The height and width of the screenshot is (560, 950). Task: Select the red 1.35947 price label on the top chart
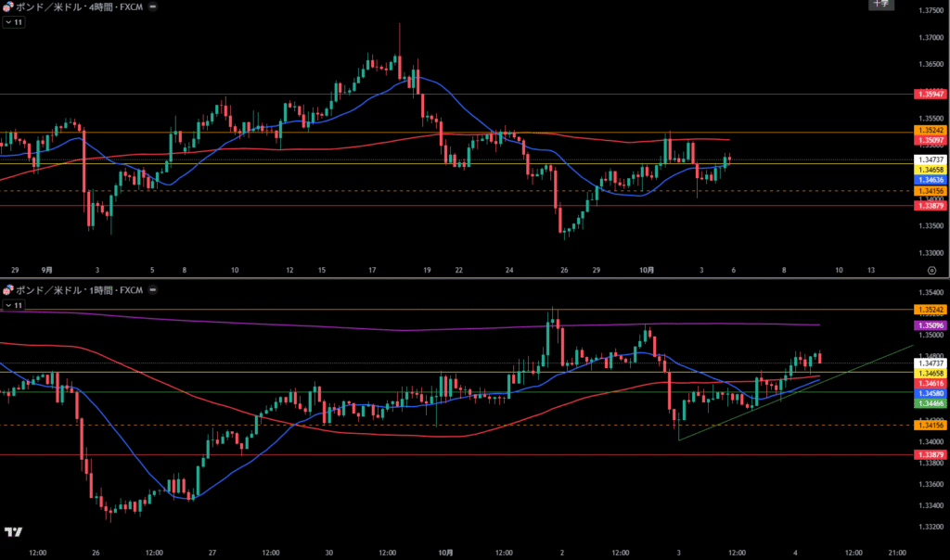(x=930, y=95)
